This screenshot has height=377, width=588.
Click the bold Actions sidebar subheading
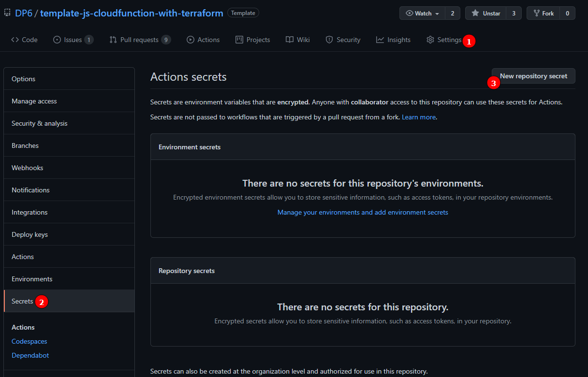(x=23, y=327)
